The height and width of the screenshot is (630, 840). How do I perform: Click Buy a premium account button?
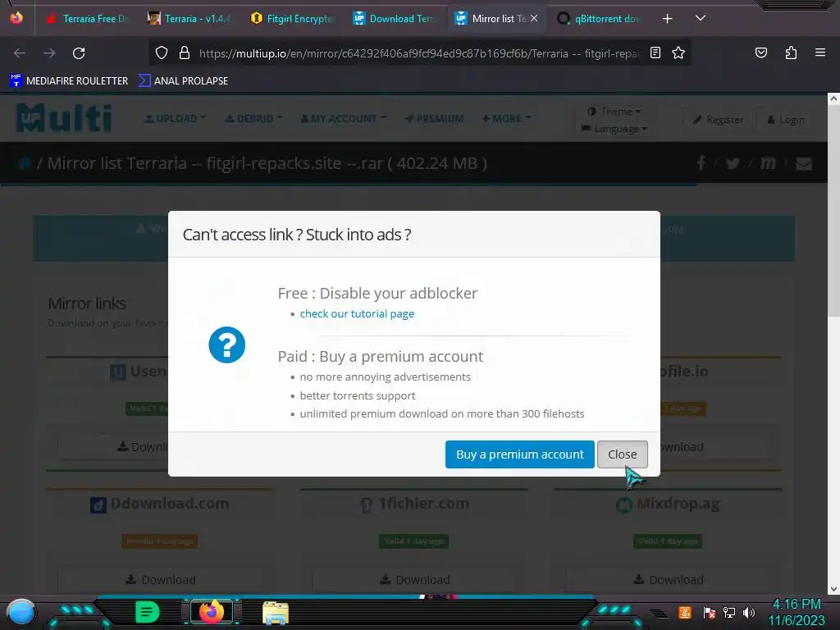[x=519, y=454]
